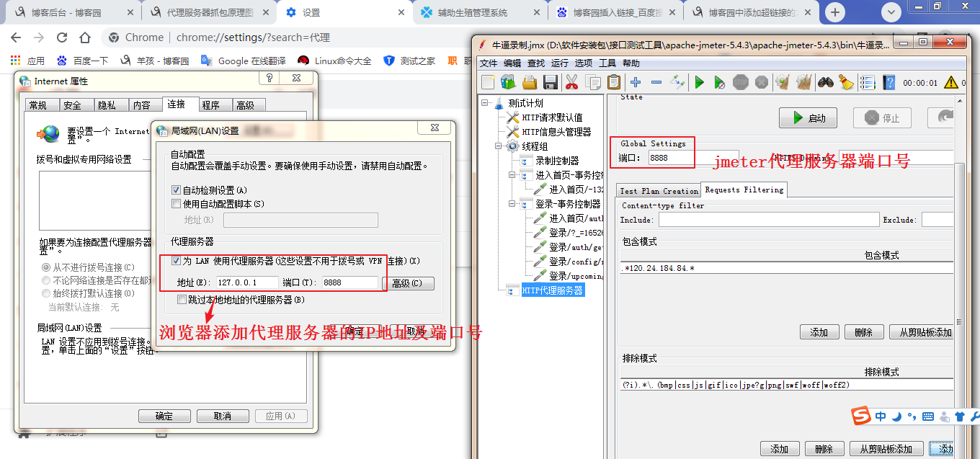Image resolution: width=980 pixels, height=459 pixels.
Task: Check 跳过本地地址的代理服务器 checkbox
Action: pos(182,299)
